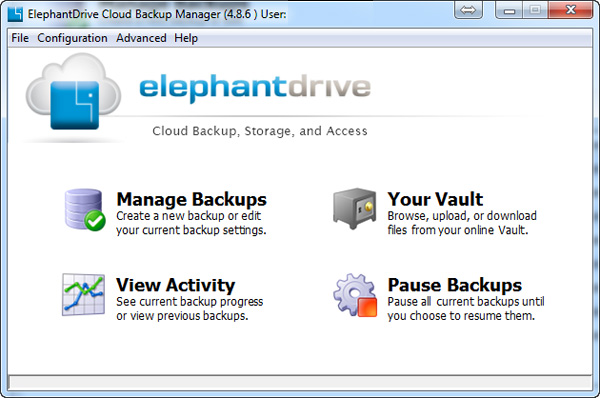Open the File menu
Screen dimensions: 600x398
click(x=20, y=38)
